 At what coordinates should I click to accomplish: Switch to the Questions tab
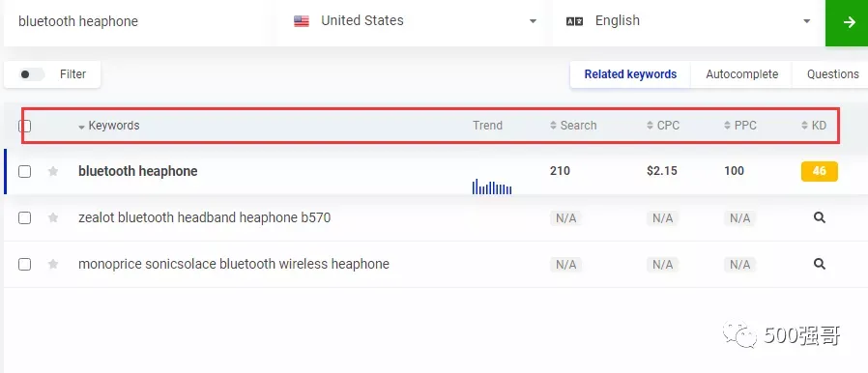coord(832,74)
